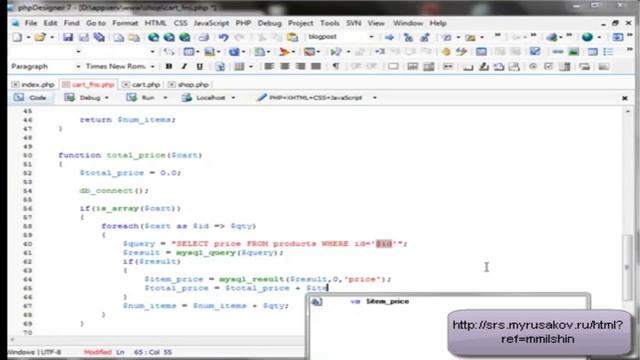
Task: Expand the Debug dropdown in the editor bar
Action: pyautogui.click(x=107, y=98)
